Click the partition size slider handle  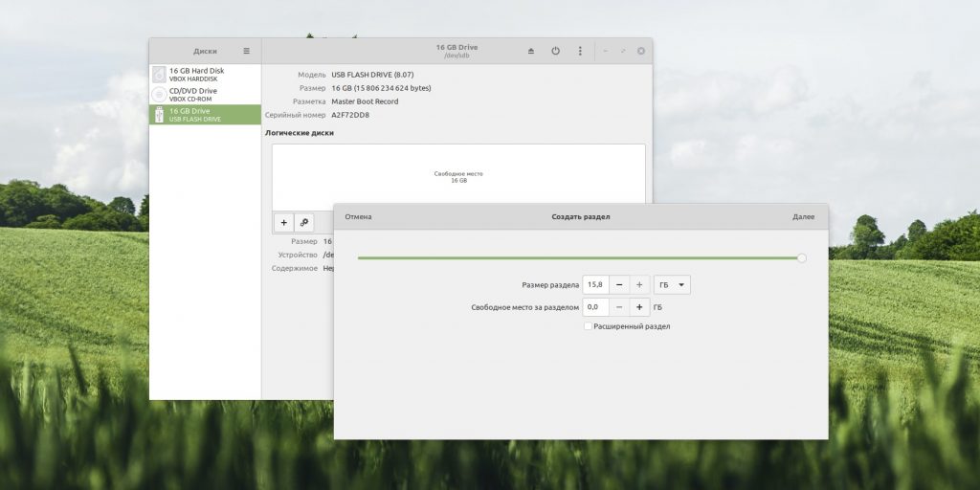tap(802, 258)
